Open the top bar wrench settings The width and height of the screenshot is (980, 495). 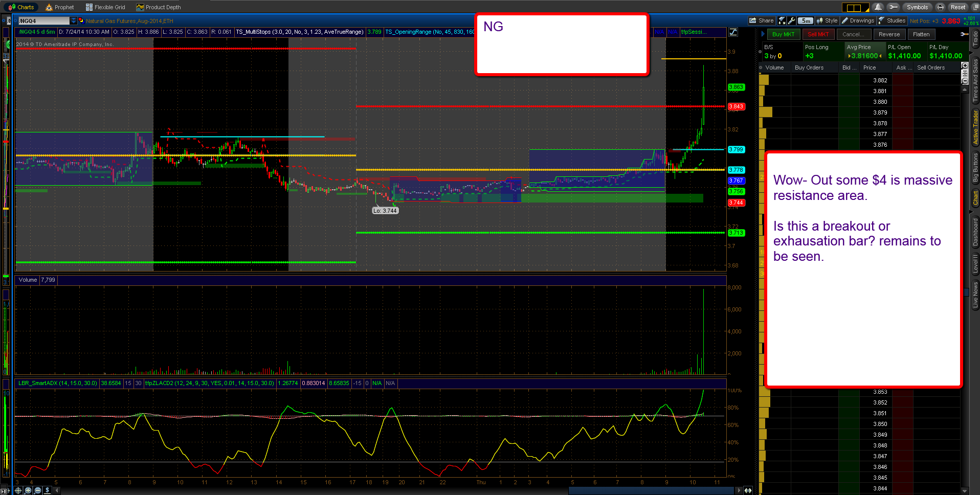894,7
